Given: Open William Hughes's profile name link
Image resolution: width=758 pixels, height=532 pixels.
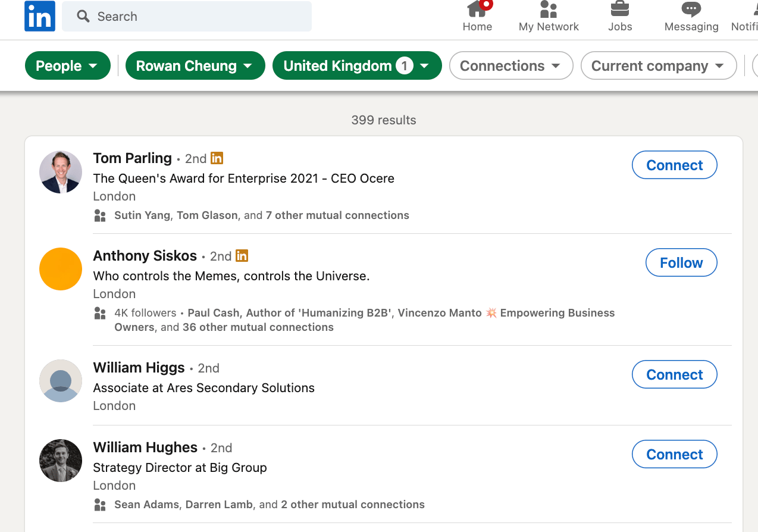Looking at the screenshot, I should point(145,447).
